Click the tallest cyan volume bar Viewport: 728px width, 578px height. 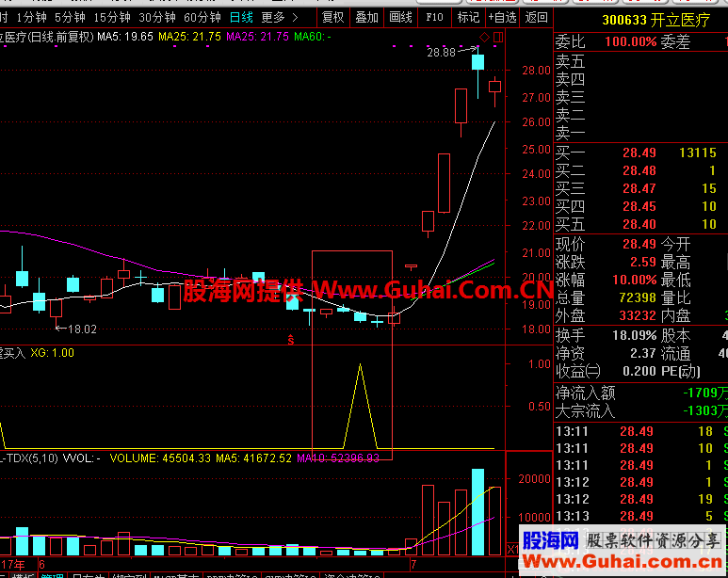pos(477,512)
